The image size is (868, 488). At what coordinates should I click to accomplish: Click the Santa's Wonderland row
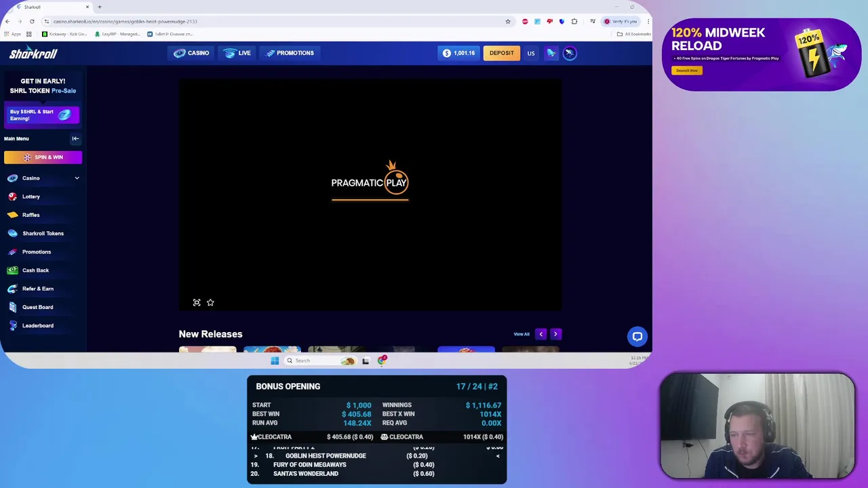pyautogui.click(x=376, y=474)
